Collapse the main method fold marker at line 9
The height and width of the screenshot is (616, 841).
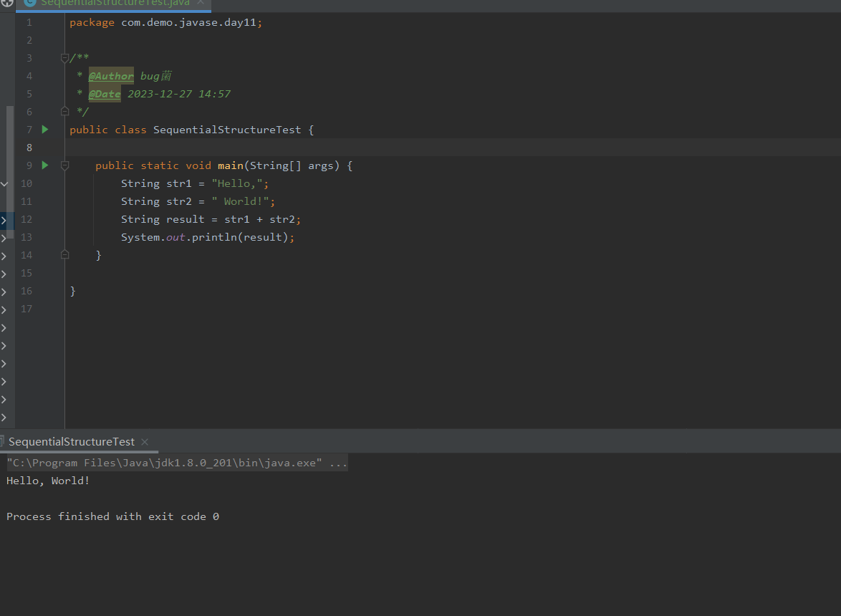(x=65, y=165)
